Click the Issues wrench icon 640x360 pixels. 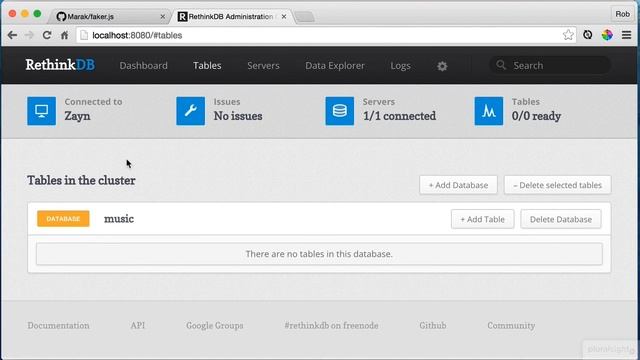191,111
